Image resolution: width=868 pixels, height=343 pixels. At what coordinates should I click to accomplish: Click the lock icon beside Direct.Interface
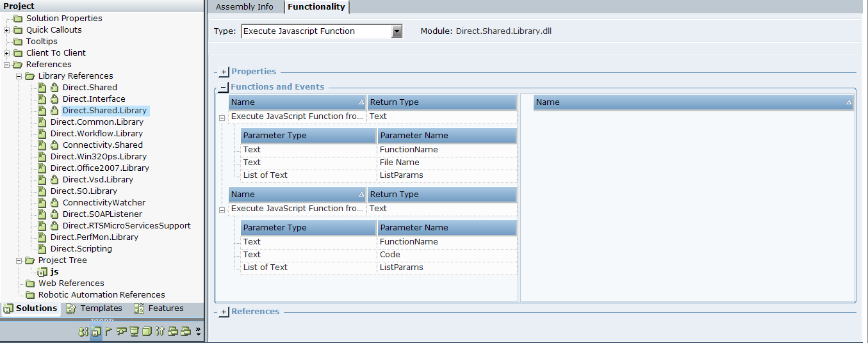(x=54, y=99)
